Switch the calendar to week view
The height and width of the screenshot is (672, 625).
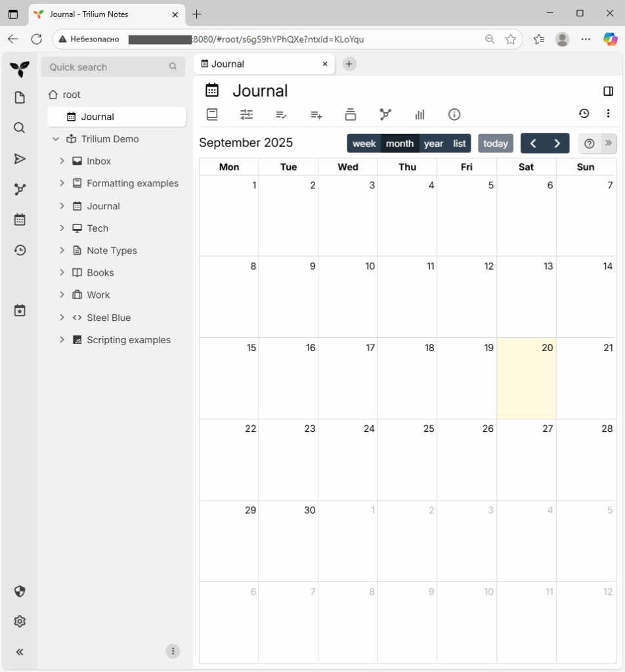364,144
